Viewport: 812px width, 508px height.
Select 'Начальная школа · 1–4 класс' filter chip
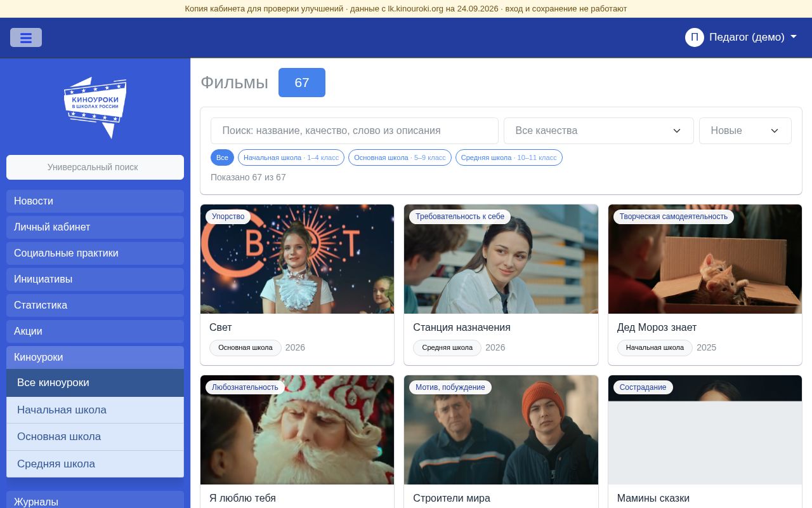click(x=291, y=157)
